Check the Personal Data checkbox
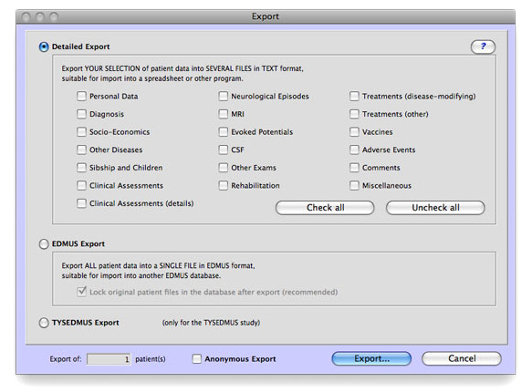This screenshot has width=532, height=392. (x=81, y=97)
